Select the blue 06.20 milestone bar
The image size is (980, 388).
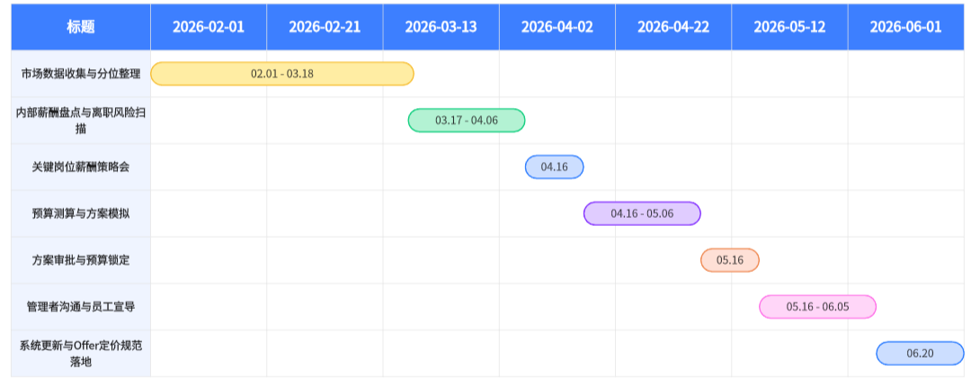coord(920,354)
